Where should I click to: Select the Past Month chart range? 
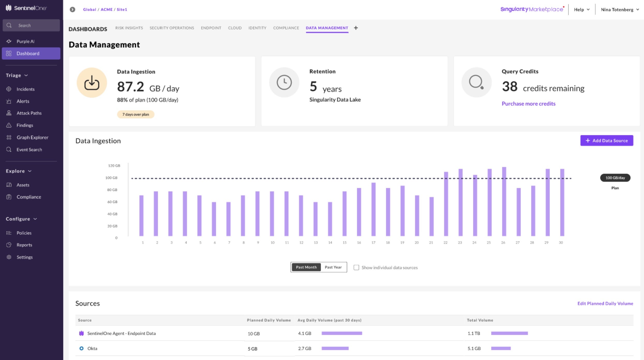click(306, 267)
